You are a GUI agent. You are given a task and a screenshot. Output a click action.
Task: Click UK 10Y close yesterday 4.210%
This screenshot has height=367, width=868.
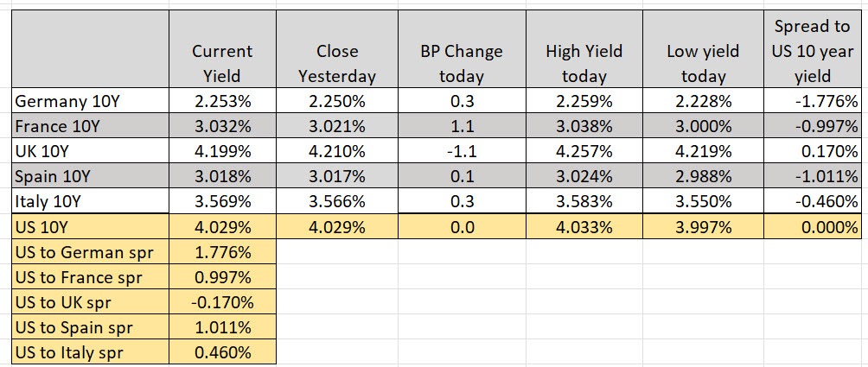click(x=336, y=151)
